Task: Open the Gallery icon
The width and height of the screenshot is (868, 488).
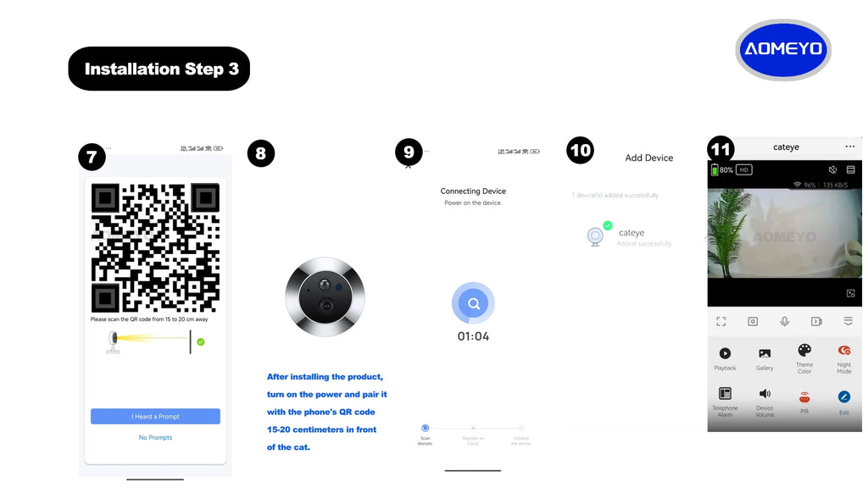Action: coord(765,353)
